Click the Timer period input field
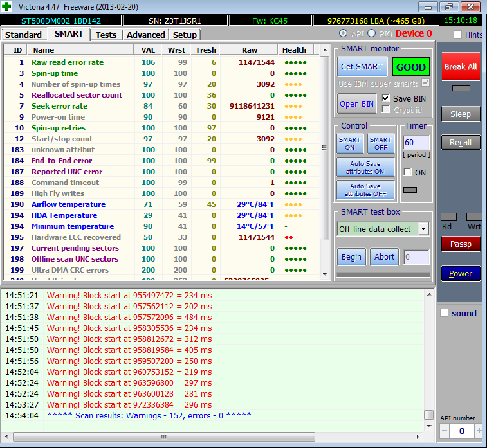This screenshot has height=448, width=487. click(x=415, y=143)
